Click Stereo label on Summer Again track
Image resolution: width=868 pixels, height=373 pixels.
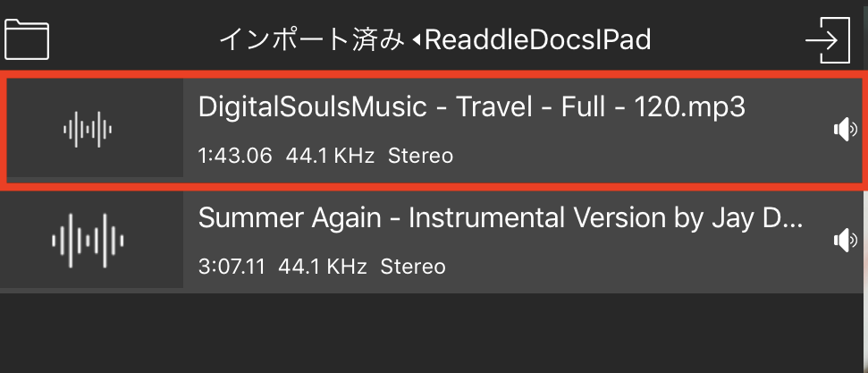pyautogui.click(x=413, y=267)
